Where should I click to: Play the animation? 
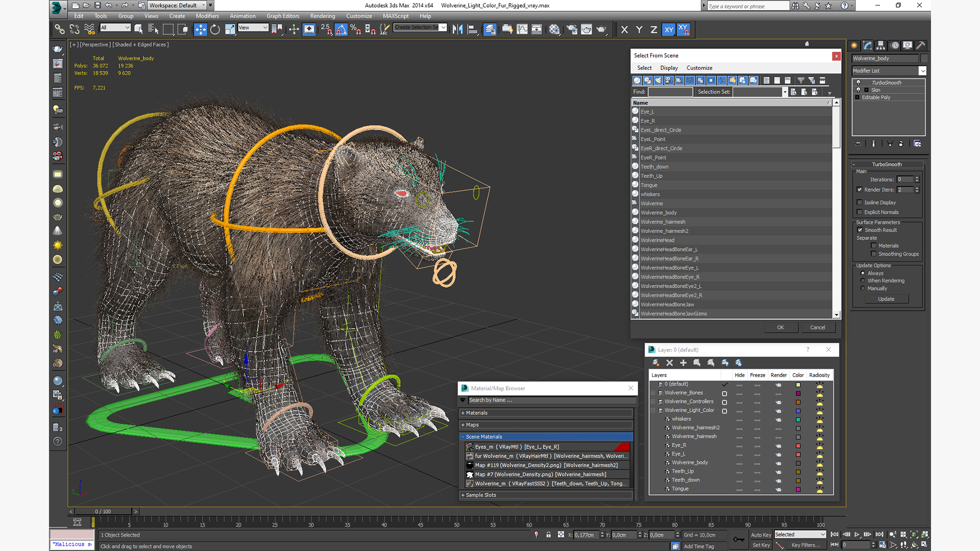coord(857,535)
